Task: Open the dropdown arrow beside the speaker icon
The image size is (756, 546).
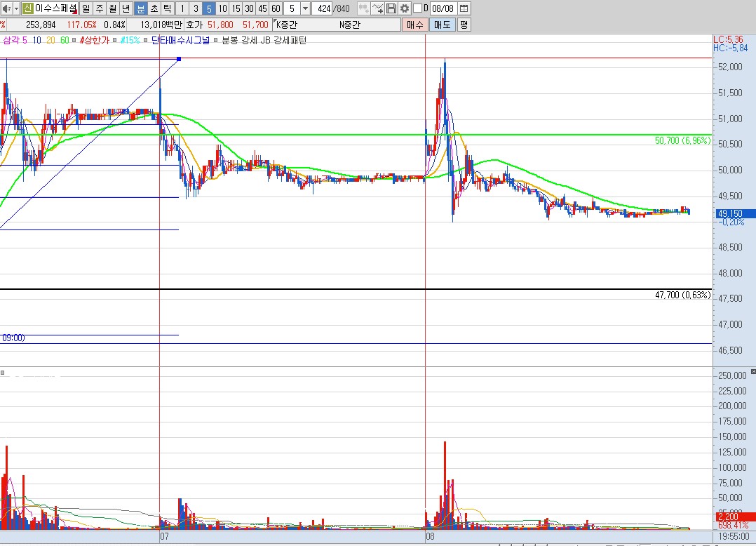Action: point(16,8)
